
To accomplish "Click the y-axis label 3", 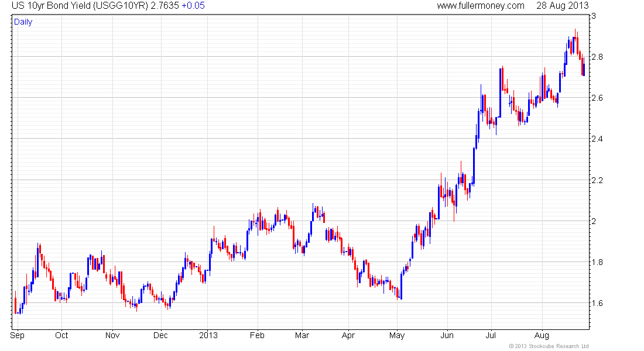I will [594, 16].
